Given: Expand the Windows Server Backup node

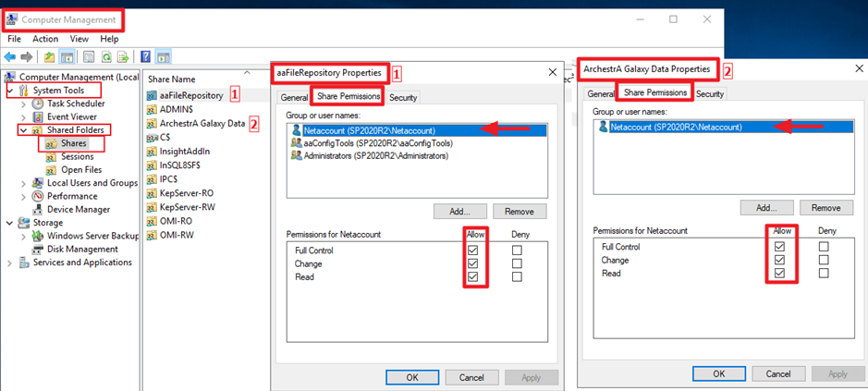Looking at the screenshot, I should (23, 236).
